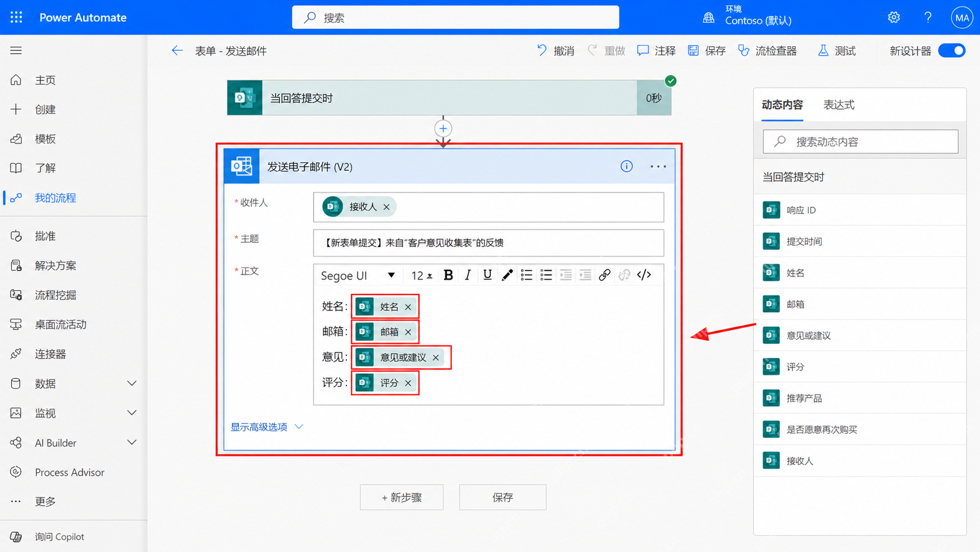The image size is (980, 552).
Task: Remove the 邮箱 token in body
Action: click(x=409, y=332)
